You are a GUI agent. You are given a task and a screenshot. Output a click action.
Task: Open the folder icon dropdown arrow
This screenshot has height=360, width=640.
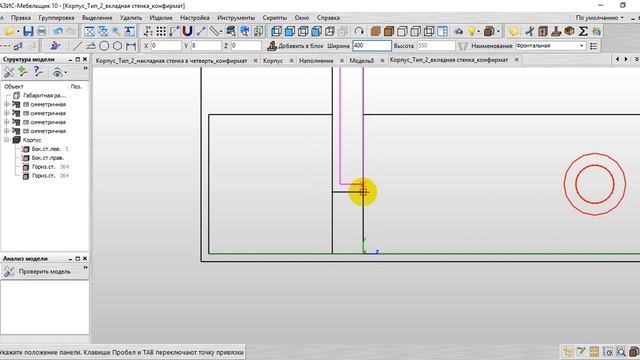tap(18, 31)
